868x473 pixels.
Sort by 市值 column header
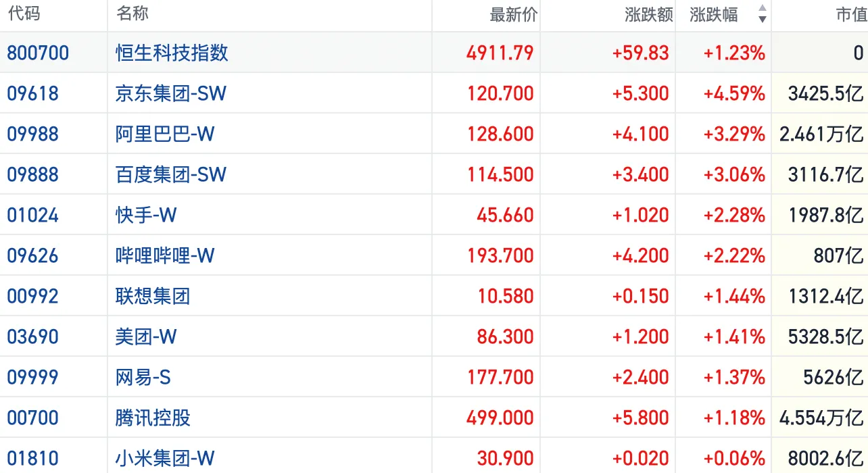(850, 15)
